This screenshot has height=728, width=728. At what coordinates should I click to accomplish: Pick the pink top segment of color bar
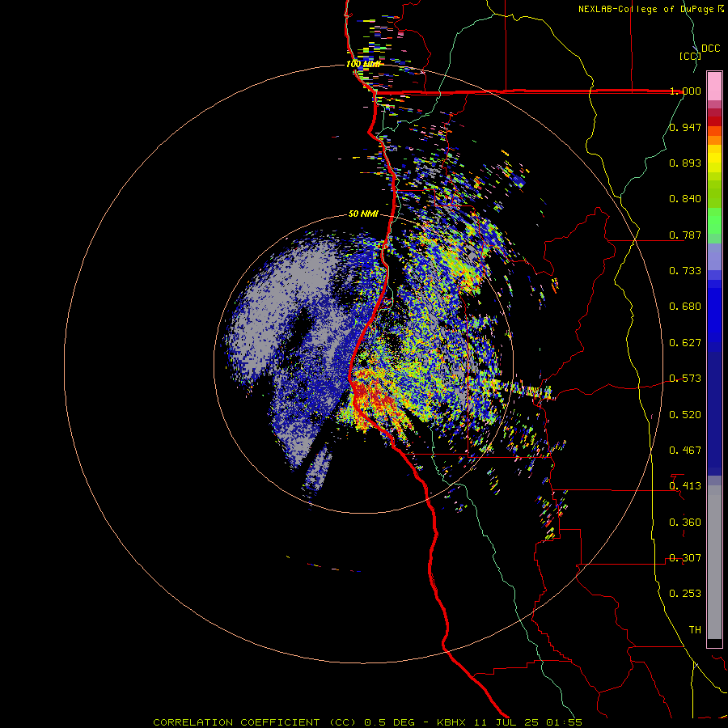tap(714, 87)
